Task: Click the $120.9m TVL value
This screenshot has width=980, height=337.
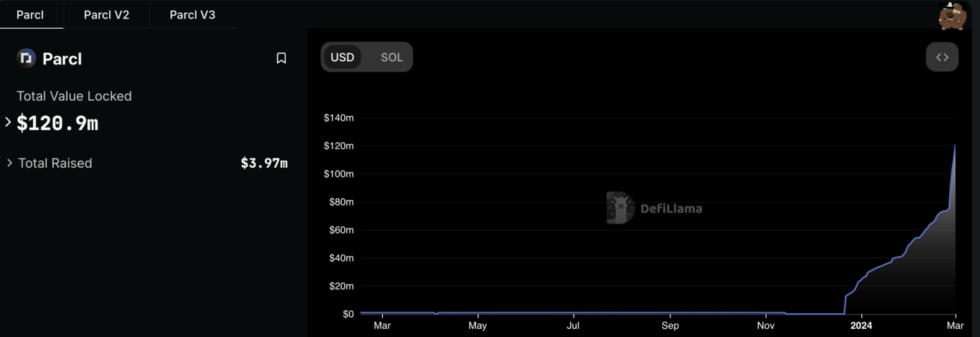Action: [x=57, y=123]
